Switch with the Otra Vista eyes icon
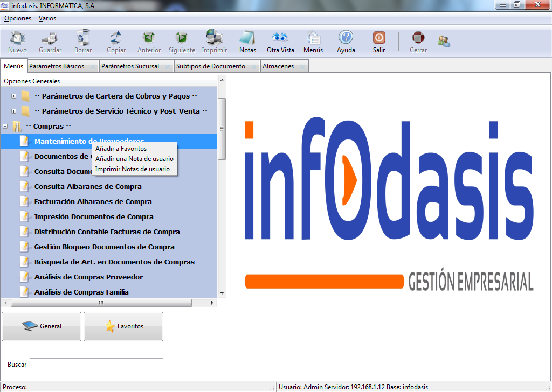The image size is (552, 392). [280, 37]
